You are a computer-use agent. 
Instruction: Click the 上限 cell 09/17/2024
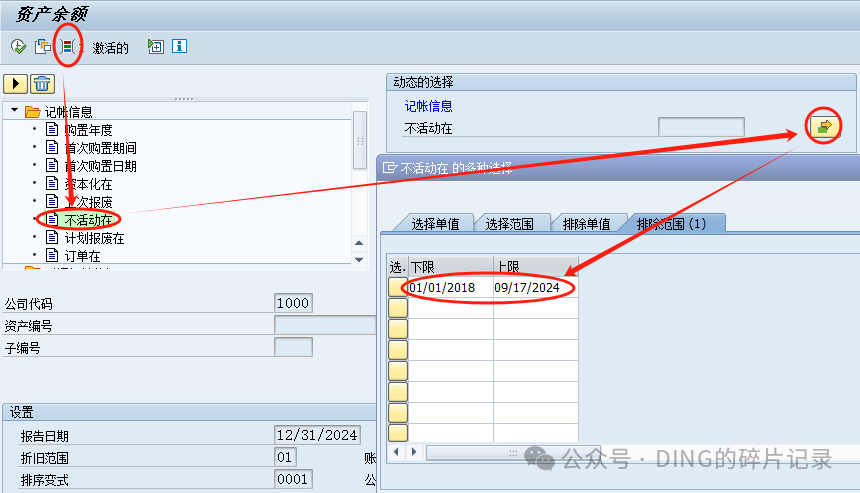535,287
